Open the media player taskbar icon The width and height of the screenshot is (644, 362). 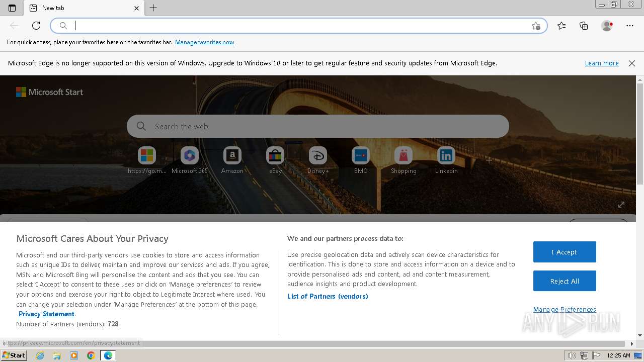tap(74, 355)
